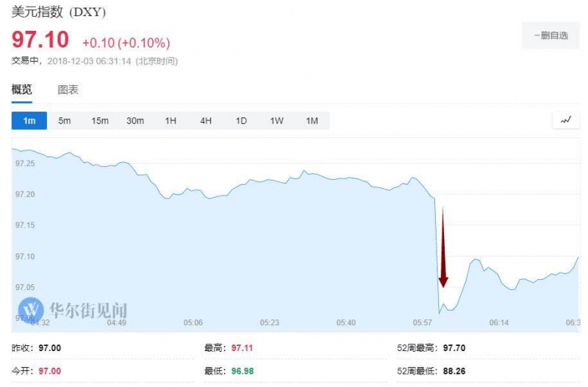Select the 1W interval
Screen dimensions: 588x387
coord(277,120)
